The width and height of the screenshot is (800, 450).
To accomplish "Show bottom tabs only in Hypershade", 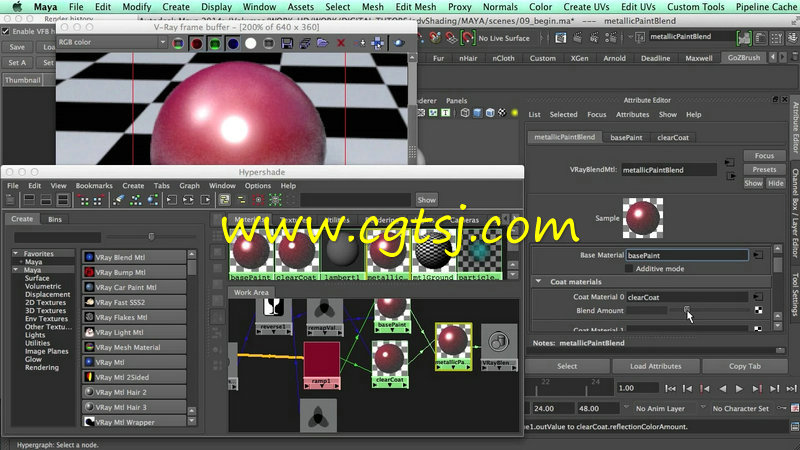I will [x=46, y=200].
